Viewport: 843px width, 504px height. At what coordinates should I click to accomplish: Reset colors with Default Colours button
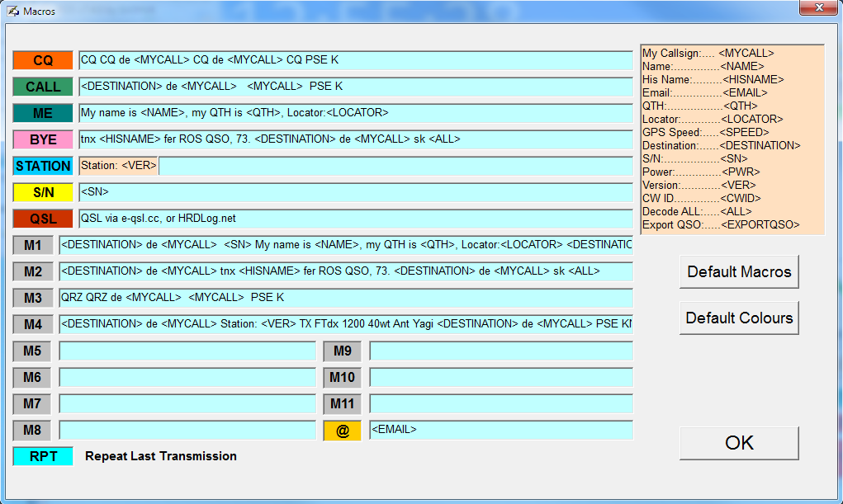coord(739,318)
